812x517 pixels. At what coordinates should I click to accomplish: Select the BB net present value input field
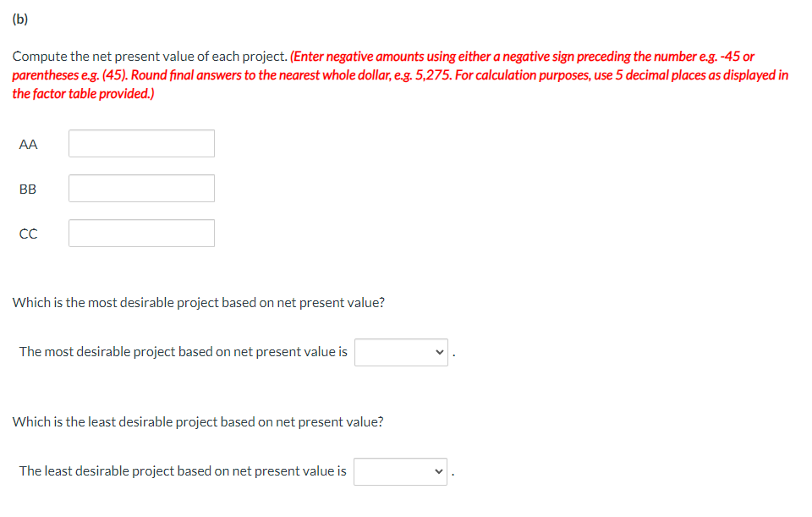[x=140, y=188]
